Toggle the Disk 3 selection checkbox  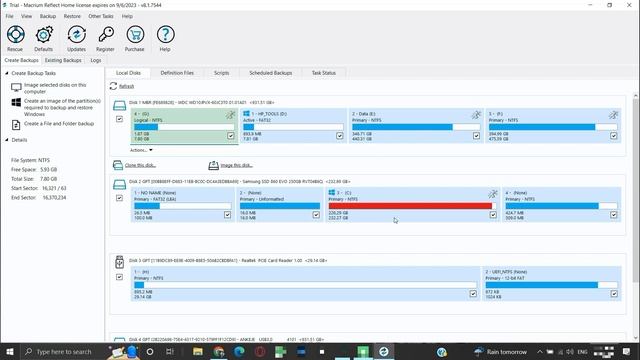tap(119, 277)
